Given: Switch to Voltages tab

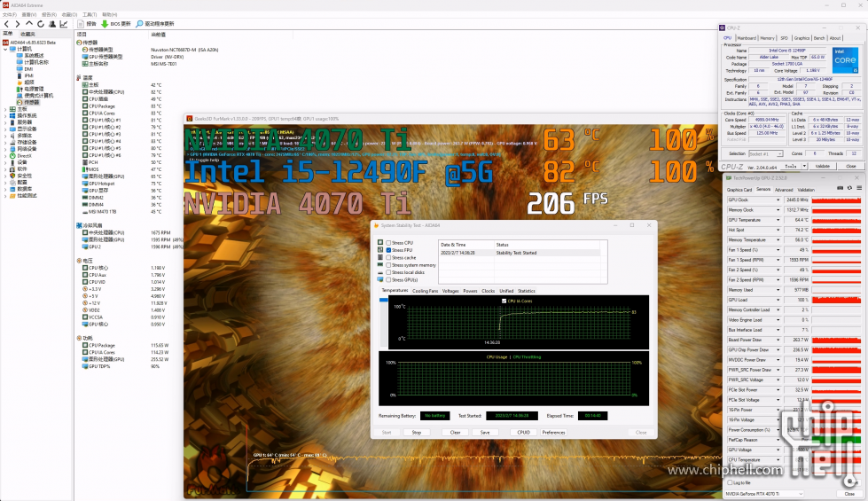Looking at the screenshot, I should tap(450, 291).
